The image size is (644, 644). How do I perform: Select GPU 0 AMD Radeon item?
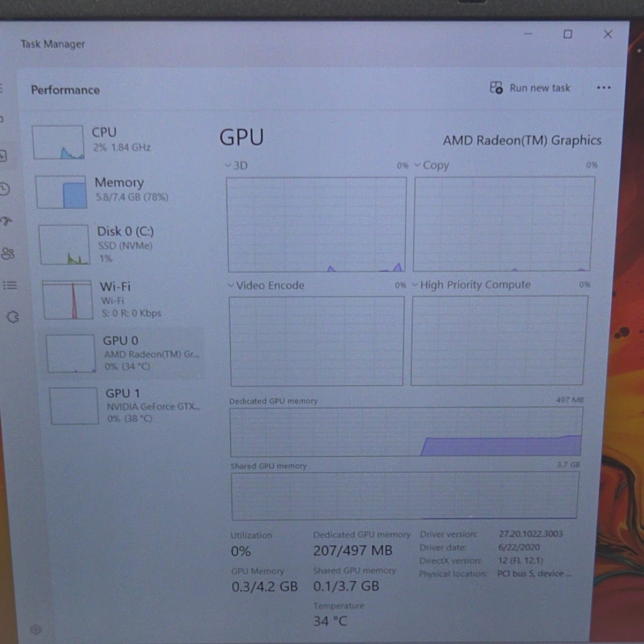click(123, 353)
